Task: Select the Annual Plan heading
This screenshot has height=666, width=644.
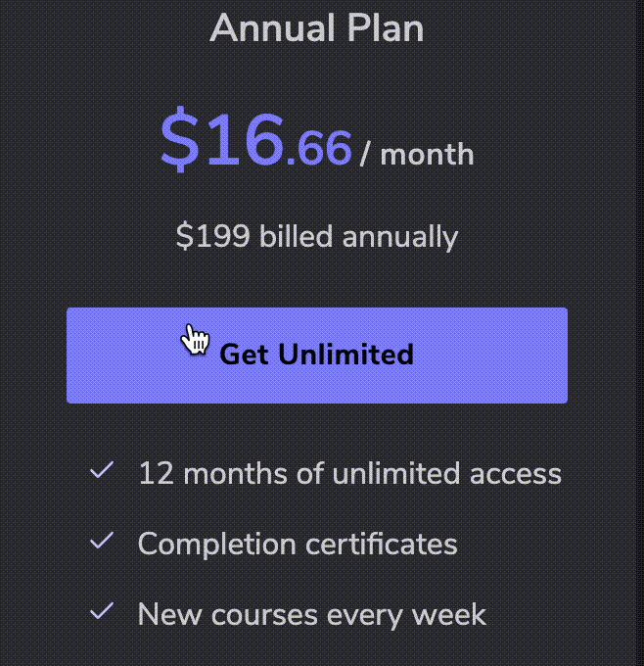Action: (317, 28)
